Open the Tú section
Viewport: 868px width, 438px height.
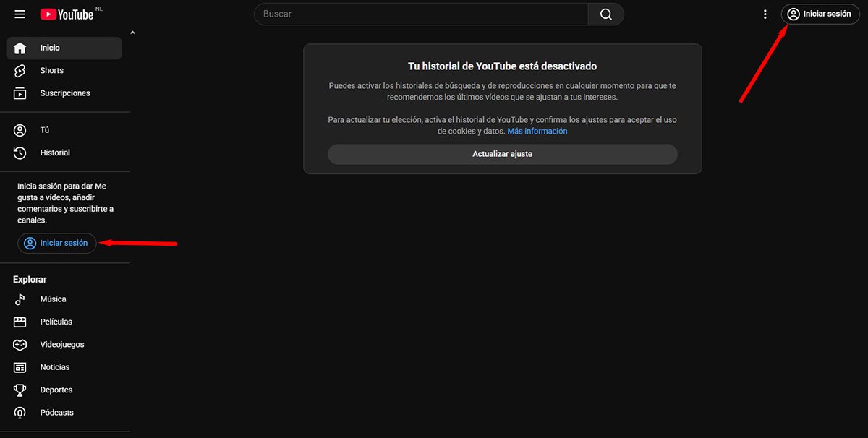[44, 129]
